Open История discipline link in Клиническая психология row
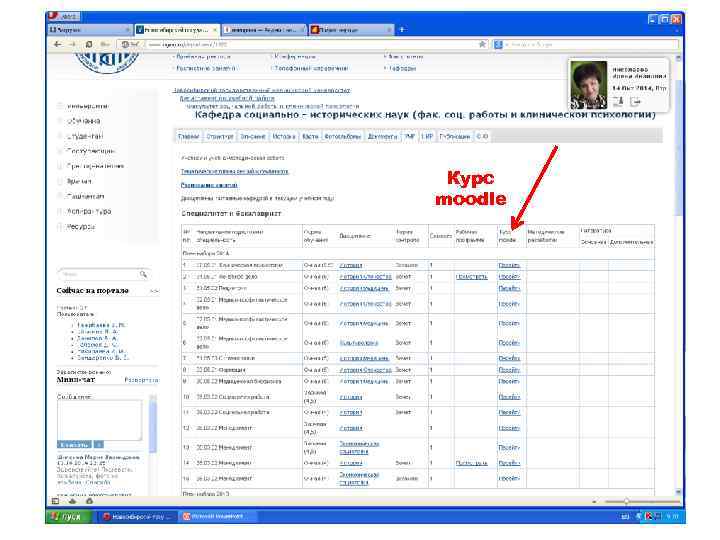This screenshot has height=540, width=720. 351,265
